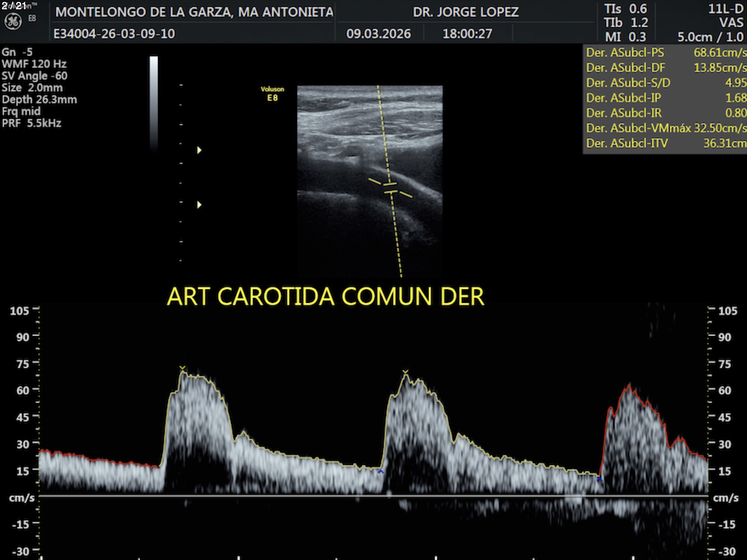Select the yellow peak marker on second waveform

pyautogui.click(x=405, y=372)
